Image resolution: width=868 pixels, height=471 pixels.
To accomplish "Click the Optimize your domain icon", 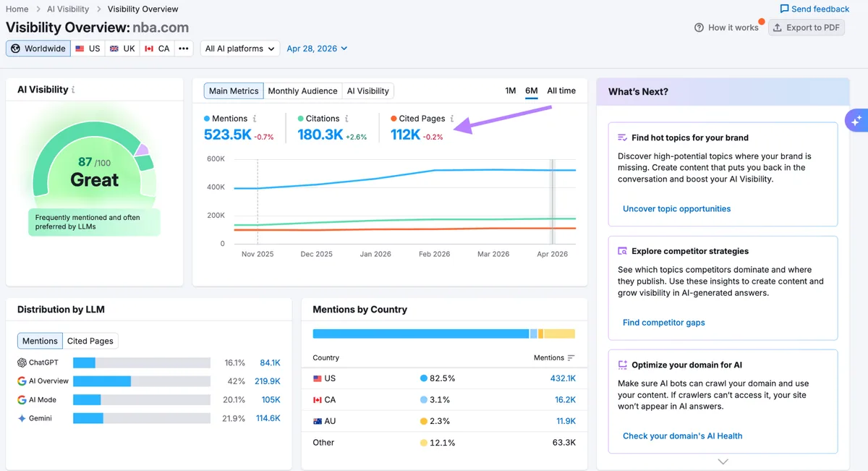I will [x=622, y=365].
